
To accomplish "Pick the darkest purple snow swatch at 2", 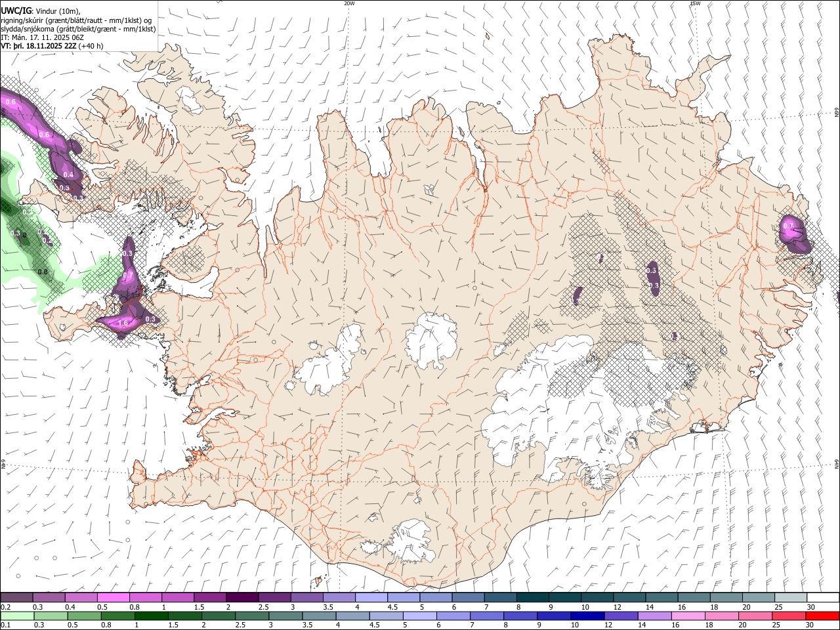I will [x=242, y=597].
